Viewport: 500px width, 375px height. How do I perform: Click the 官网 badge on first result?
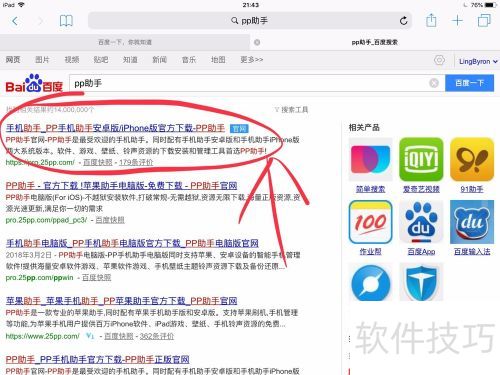click(239, 129)
